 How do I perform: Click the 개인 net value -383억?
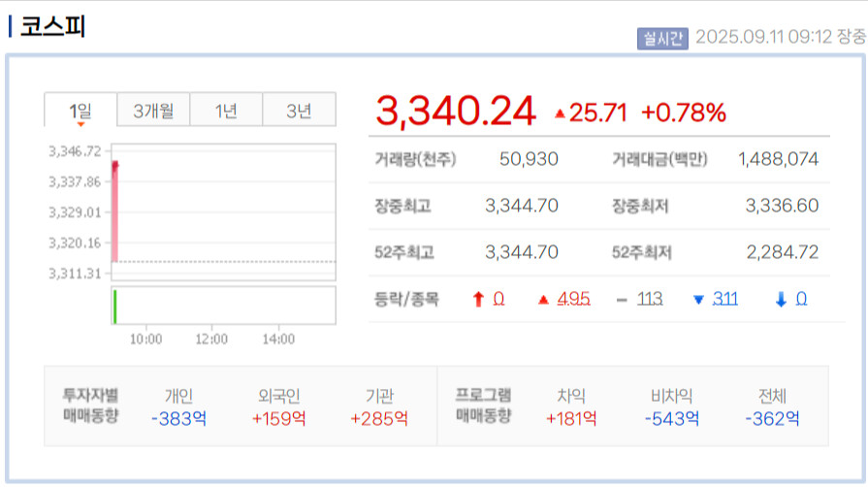[x=178, y=419]
